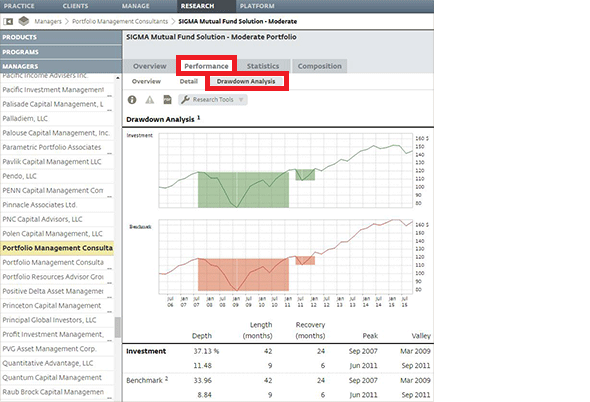The height and width of the screenshot is (402, 590).
Task: Click Investment second depth value 11.48
Action: [x=202, y=365]
